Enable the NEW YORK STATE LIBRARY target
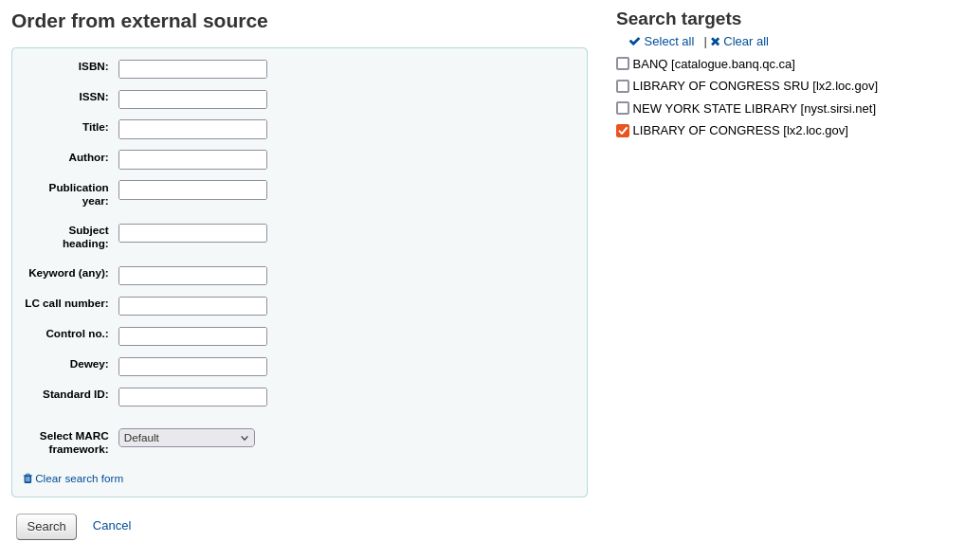 623,108
